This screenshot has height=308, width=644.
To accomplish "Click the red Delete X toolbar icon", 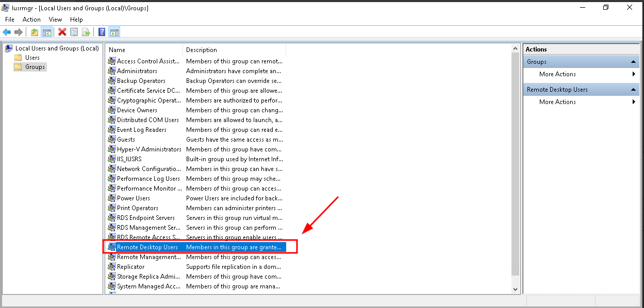I will (x=62, y=32).
